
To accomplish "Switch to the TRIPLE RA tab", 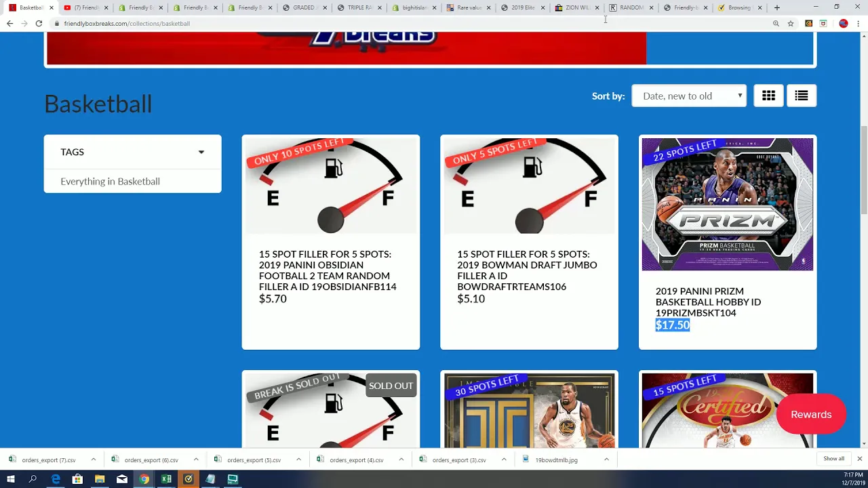I will tap(358, 7).
